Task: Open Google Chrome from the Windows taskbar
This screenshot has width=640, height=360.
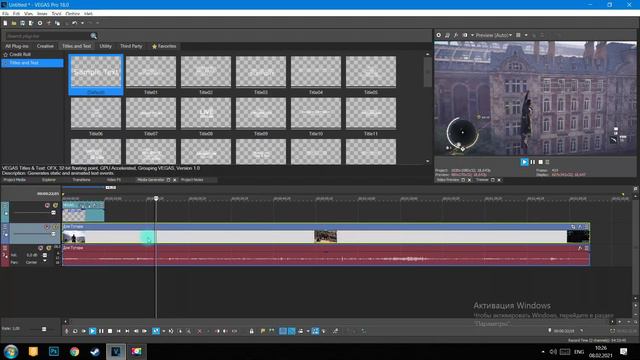Action: coord(74,351)
